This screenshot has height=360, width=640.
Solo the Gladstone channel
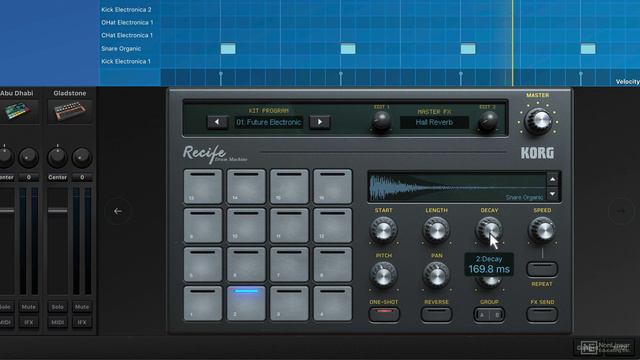pos(58,307)
